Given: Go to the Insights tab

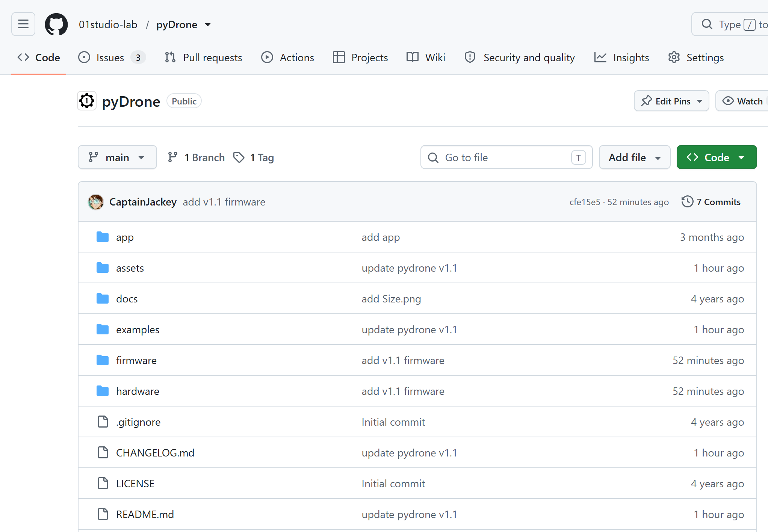Looking at the screenshot, I should 621,57.
